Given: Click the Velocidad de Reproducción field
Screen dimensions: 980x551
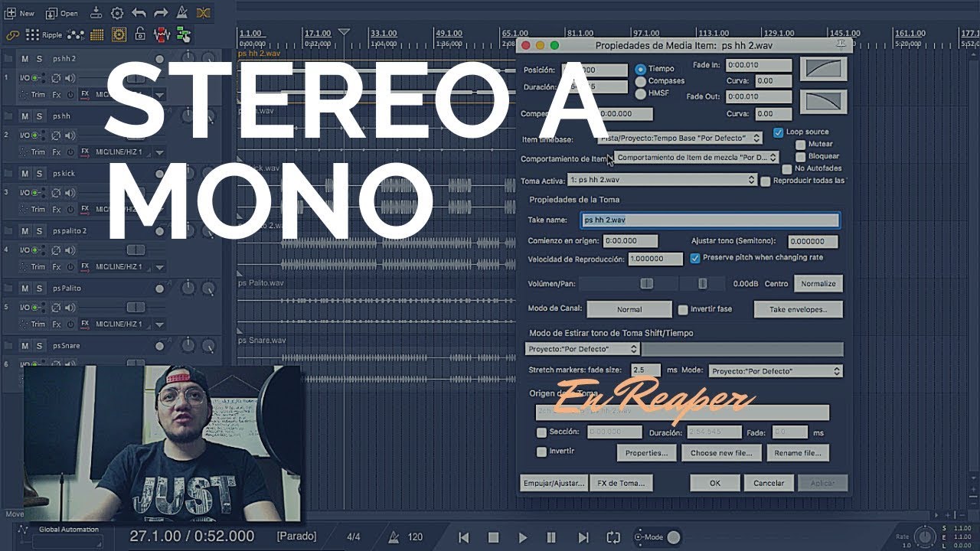Looking at the screenshot, I should tap(655, 259).
